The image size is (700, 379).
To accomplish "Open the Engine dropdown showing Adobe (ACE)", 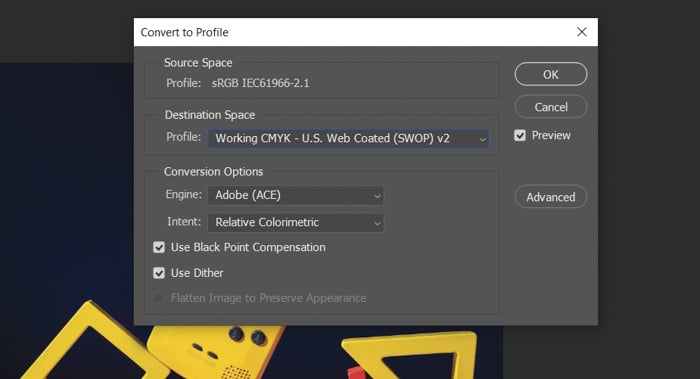I will tap(295, 195).
